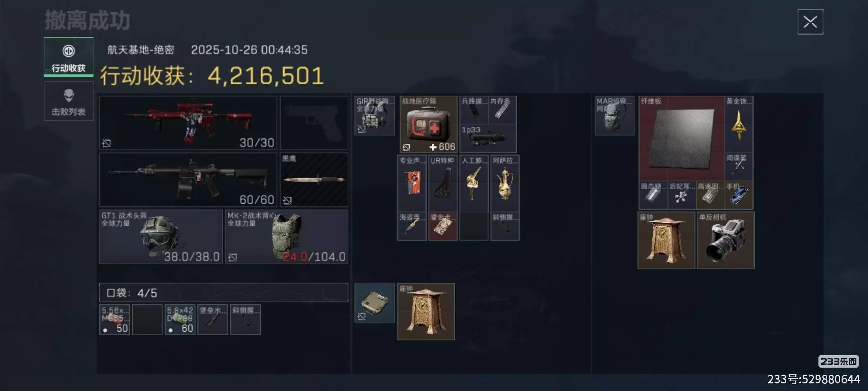Select the 阿萨拉 golden pitcher item
The image size is (868, 391).
505,183
